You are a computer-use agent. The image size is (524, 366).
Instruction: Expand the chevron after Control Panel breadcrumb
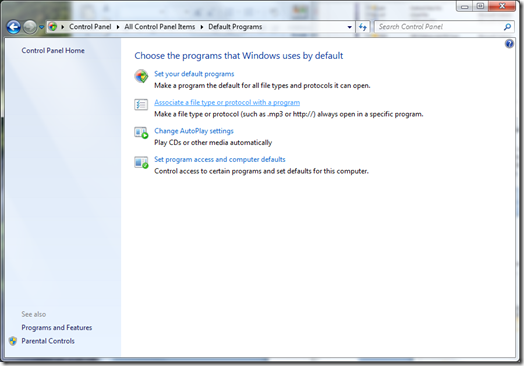[118, 27]
